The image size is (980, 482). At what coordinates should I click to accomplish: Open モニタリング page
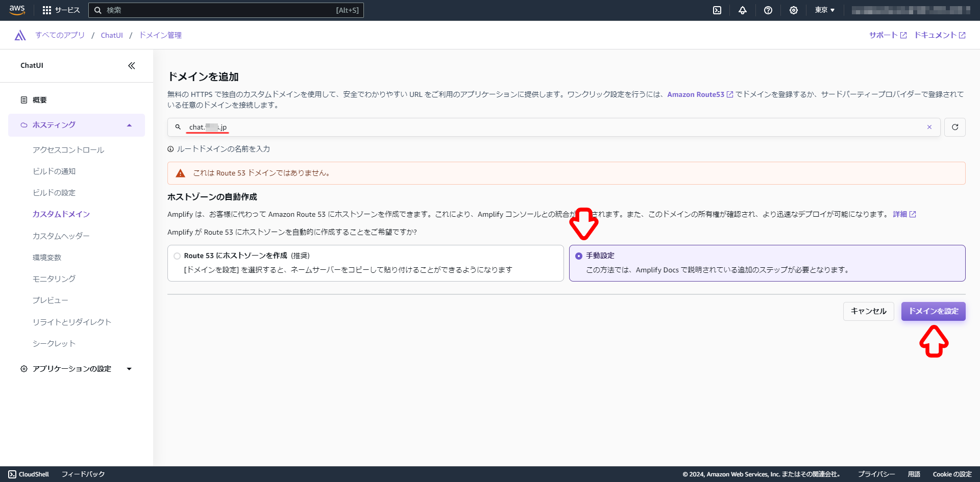(54, 279)
